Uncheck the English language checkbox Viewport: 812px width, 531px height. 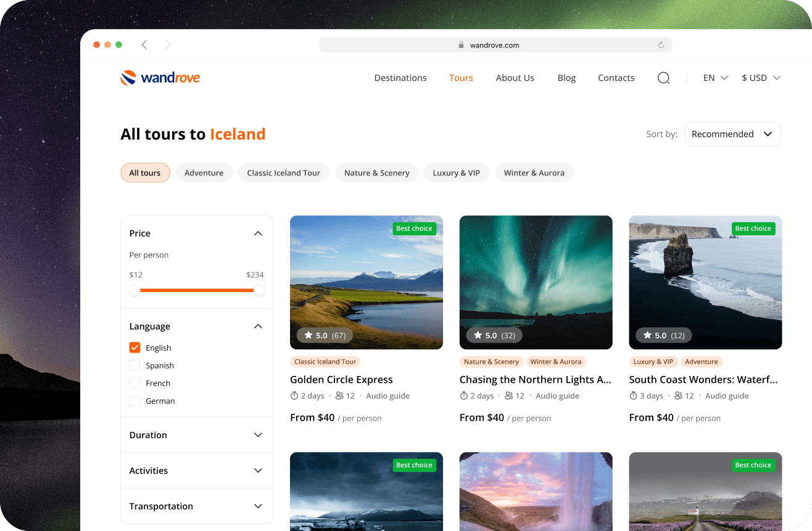click(x=135, y=348)
